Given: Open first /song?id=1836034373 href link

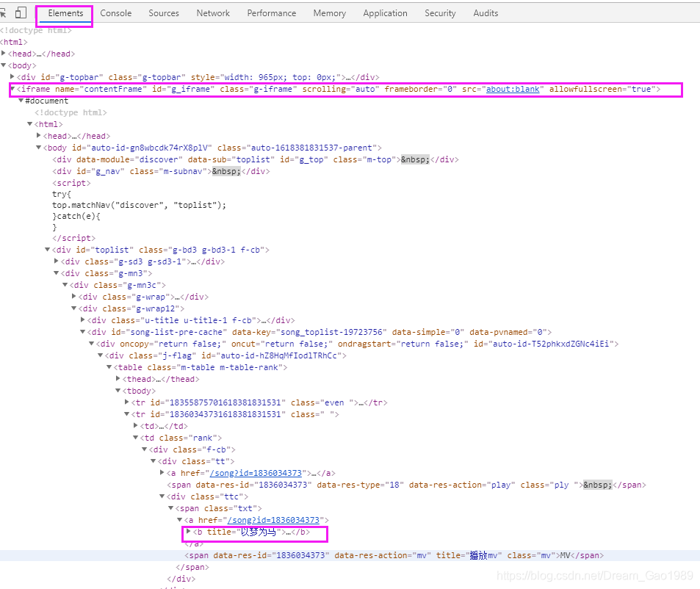Looking at the screenshot, I should 256,473.
